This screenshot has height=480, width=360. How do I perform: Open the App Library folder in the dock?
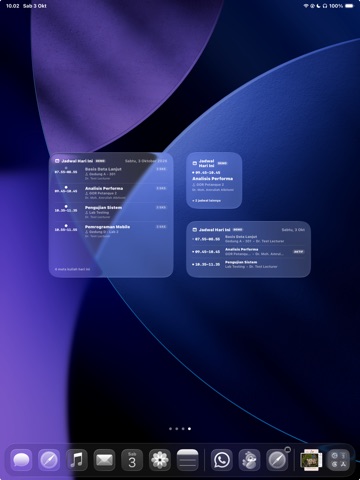(x=339, y=460)
